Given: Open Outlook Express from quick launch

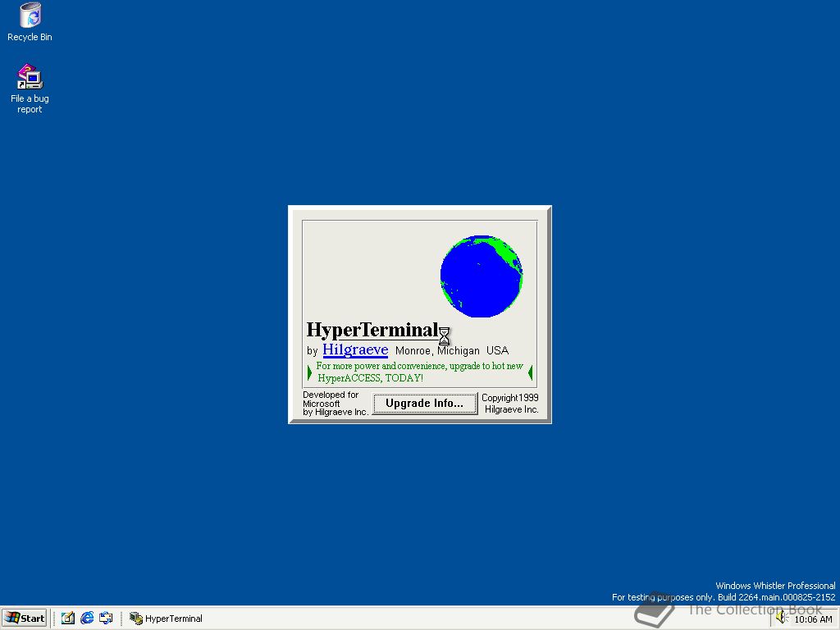Looking at the screenshot, I should point(106,619).
